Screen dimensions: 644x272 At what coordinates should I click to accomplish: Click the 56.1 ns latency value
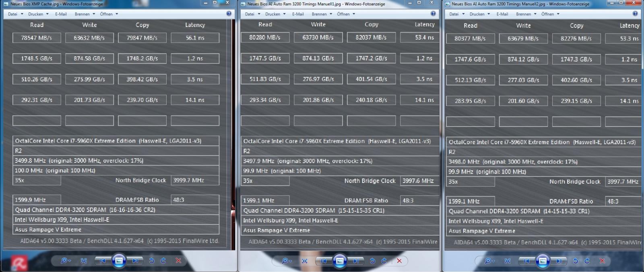(195, 38)
